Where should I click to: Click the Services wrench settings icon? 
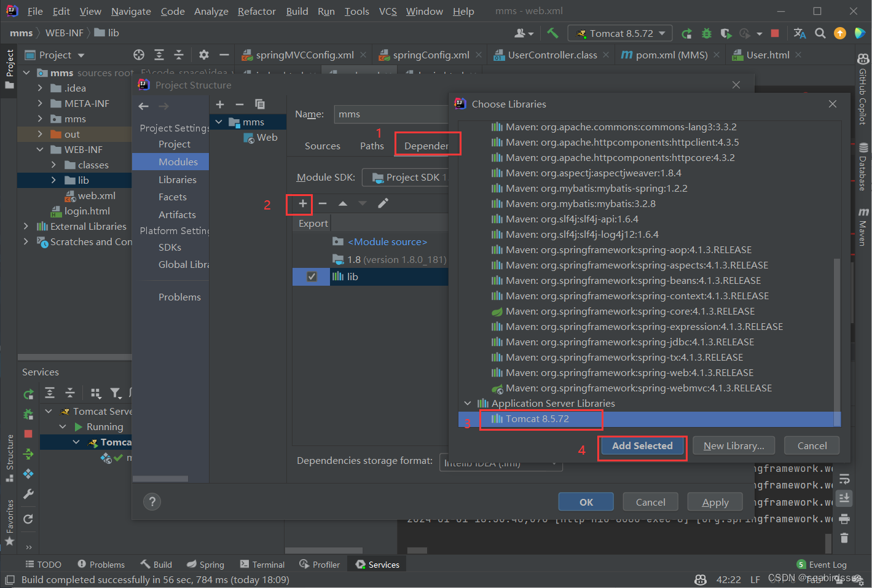pos(28,494)
